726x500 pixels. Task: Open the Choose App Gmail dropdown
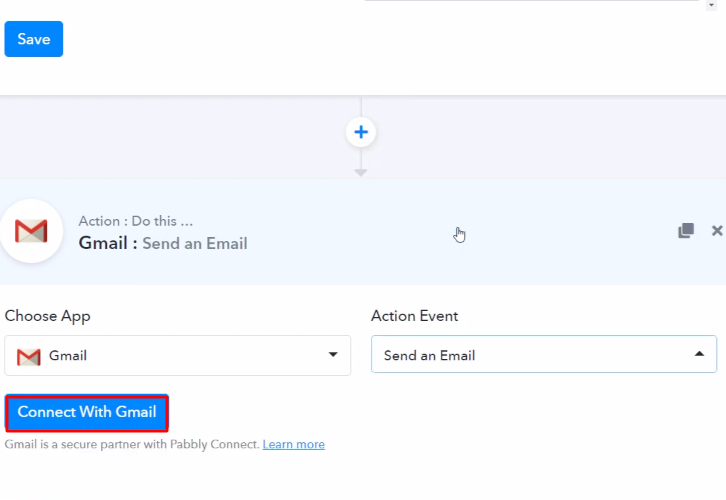click(x=177, y=356)
